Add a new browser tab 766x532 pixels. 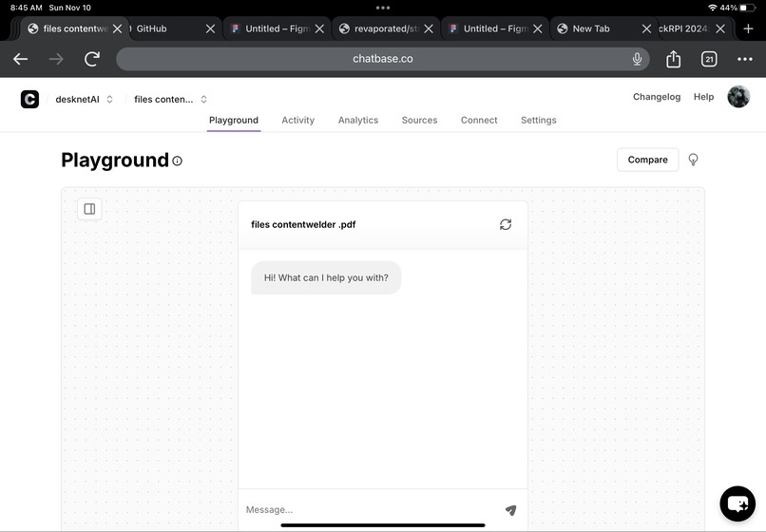click(748, 28)
